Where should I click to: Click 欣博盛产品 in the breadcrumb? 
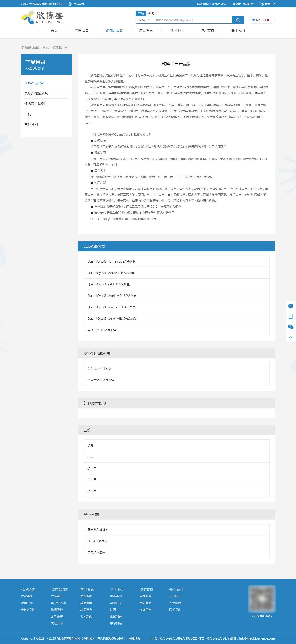pos(60,47)
